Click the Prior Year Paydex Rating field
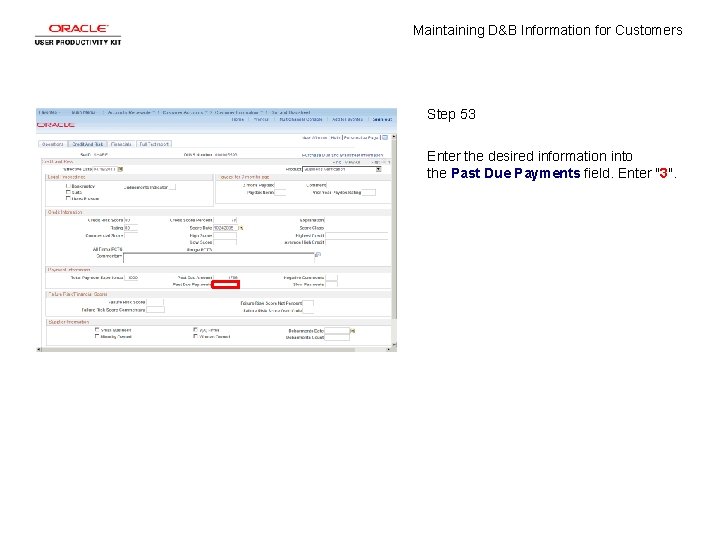 [x=369, y=192]
